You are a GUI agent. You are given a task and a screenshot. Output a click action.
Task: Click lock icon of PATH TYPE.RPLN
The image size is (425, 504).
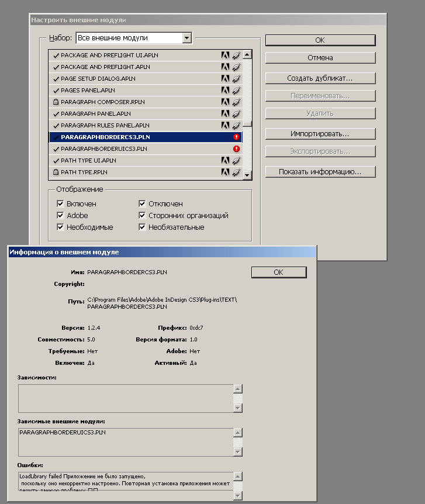[56, 172]
